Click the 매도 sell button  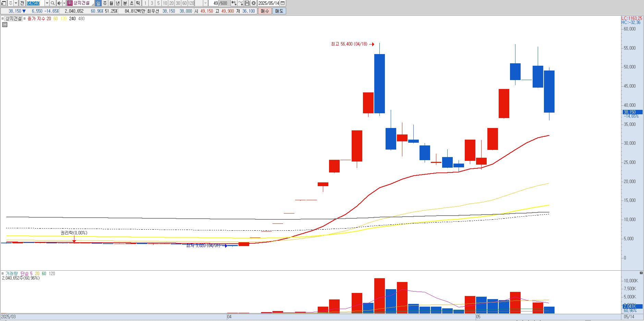tap(279, 11)
